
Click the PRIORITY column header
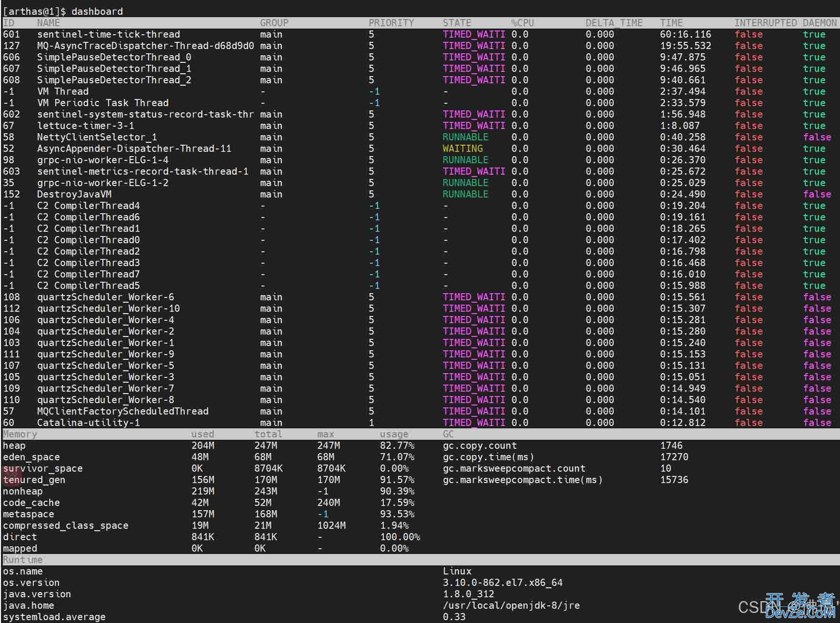(x=391, y=23)
